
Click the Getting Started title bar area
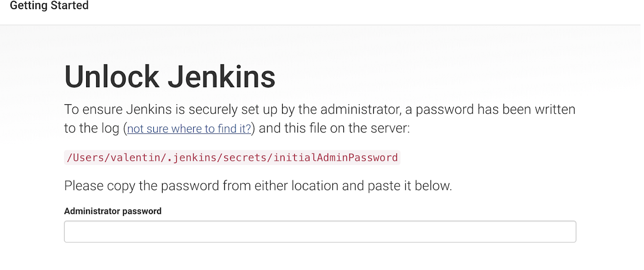(49, 6)
